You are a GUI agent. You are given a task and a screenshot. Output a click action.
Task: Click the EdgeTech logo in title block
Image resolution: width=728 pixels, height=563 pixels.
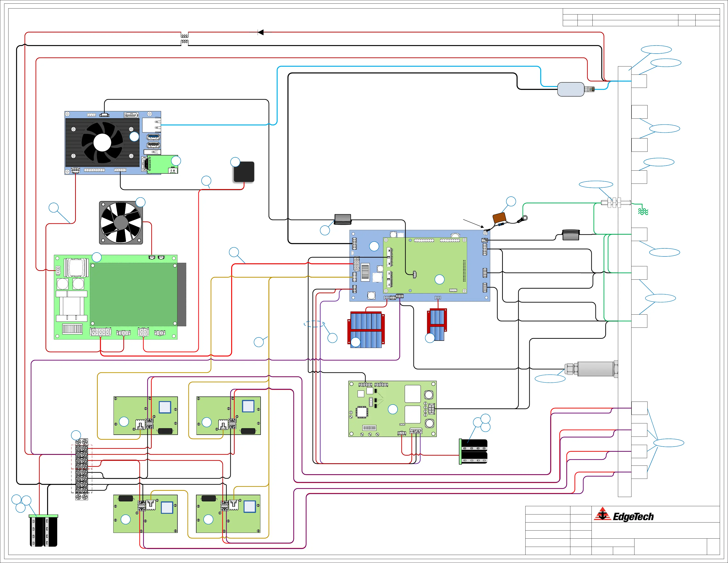pyautogui.click(x=624, y=514)
